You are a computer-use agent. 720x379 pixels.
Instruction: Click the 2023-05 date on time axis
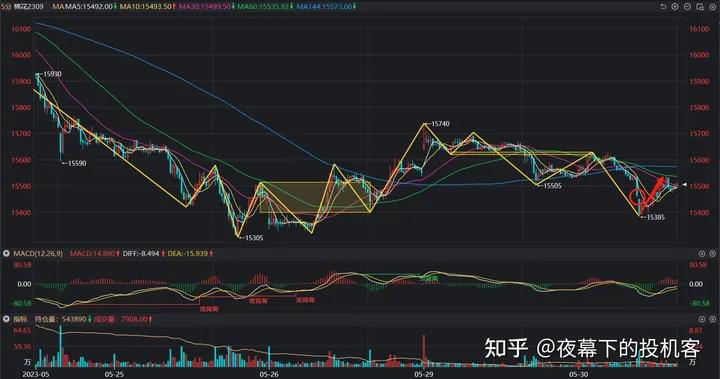click(35, 374)
